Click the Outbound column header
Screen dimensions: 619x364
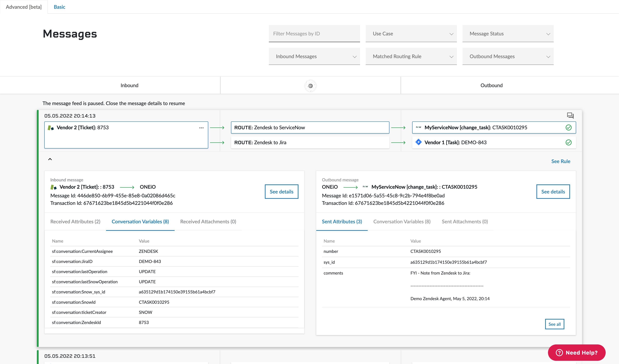492,85
